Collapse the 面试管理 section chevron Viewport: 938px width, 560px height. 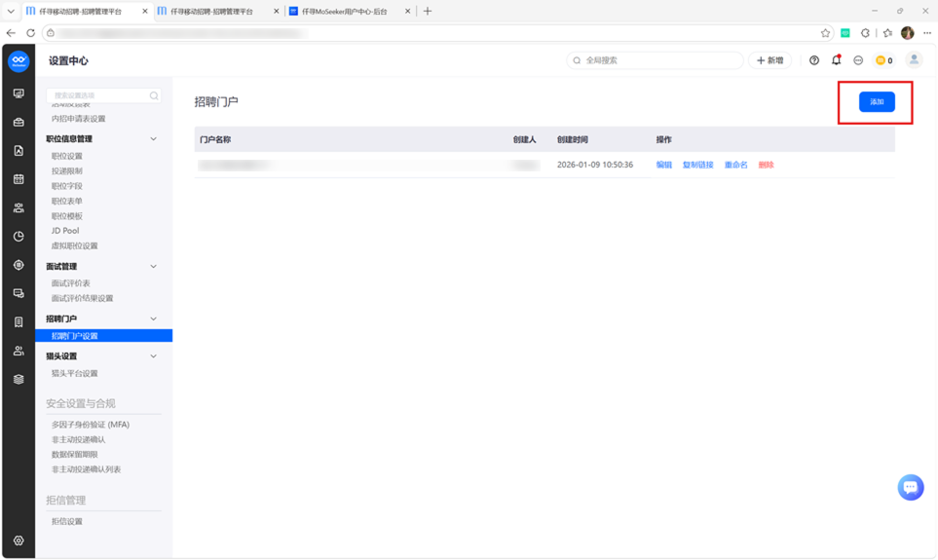[x=153, y=266]
